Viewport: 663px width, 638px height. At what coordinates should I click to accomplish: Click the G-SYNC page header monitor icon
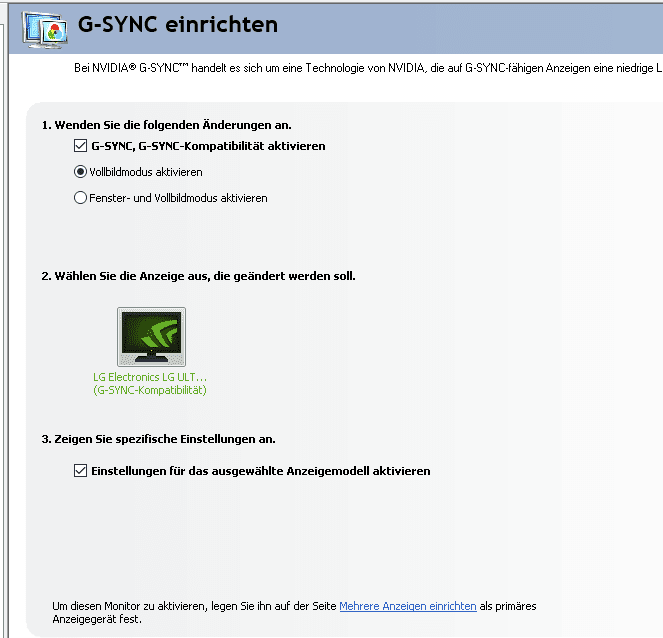click(45, 30)
